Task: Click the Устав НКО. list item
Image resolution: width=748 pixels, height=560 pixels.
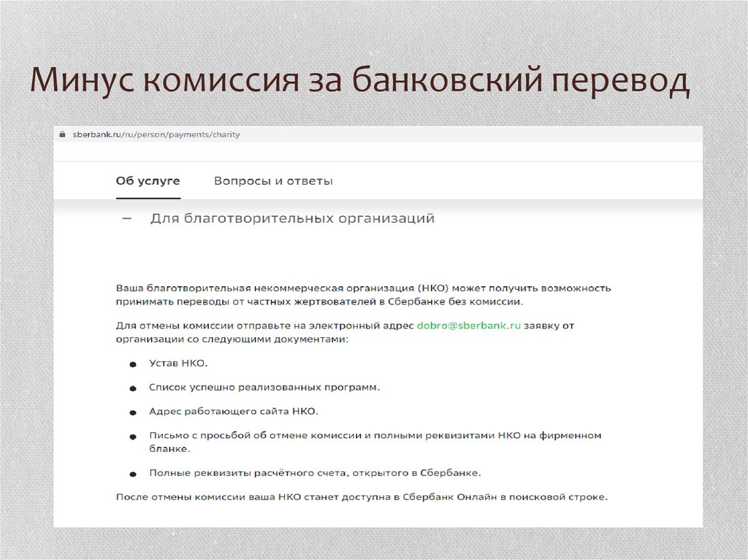Action: click(x=178, y=363)
